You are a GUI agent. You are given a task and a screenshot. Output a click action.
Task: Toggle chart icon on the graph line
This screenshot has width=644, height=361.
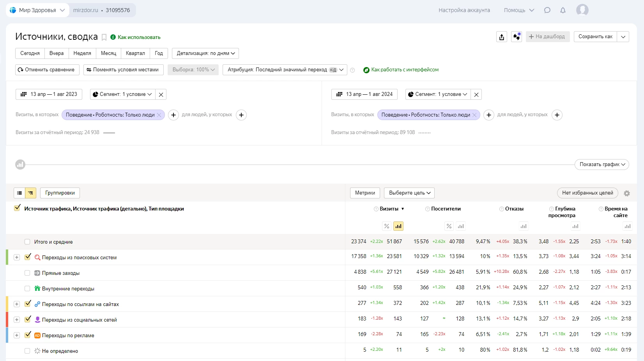20,165
